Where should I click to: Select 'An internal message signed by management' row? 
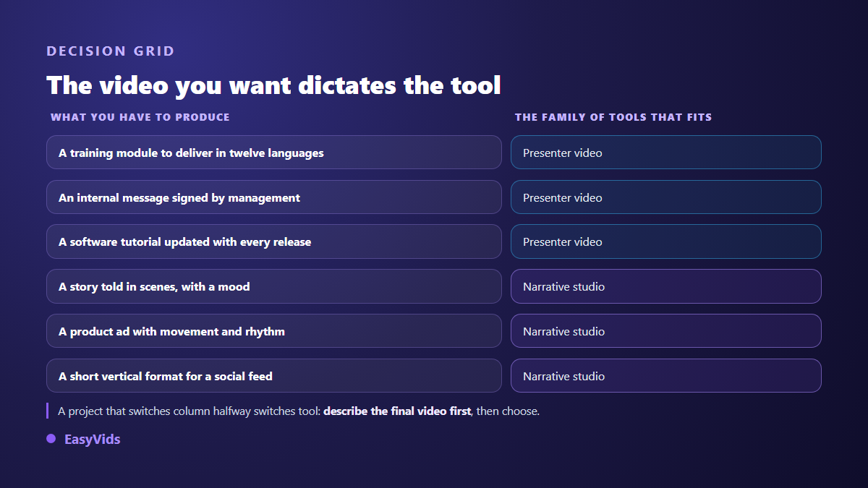[x=274, y=197]
